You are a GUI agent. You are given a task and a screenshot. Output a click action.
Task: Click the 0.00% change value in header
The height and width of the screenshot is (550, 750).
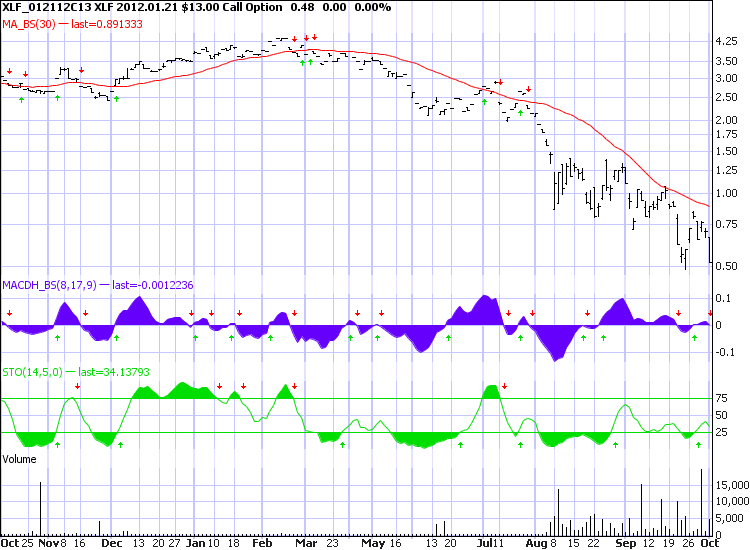[368, 8]
